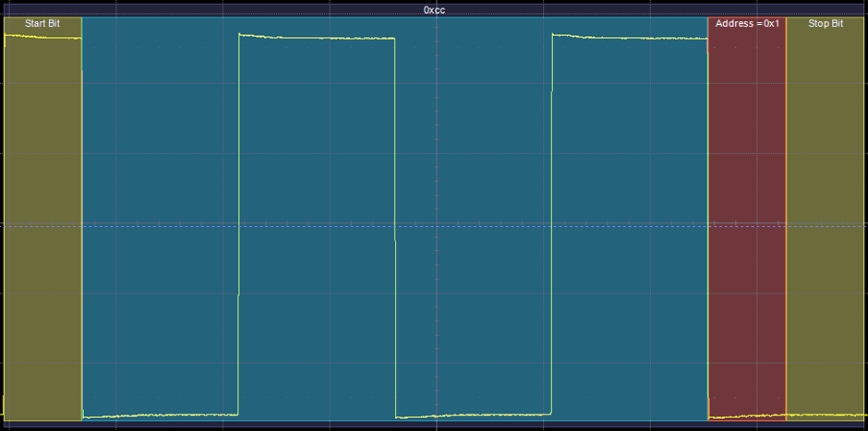The image size is (868, 431).
Task: Click the low trace inside the Stop Bit region
Action: 826,414
